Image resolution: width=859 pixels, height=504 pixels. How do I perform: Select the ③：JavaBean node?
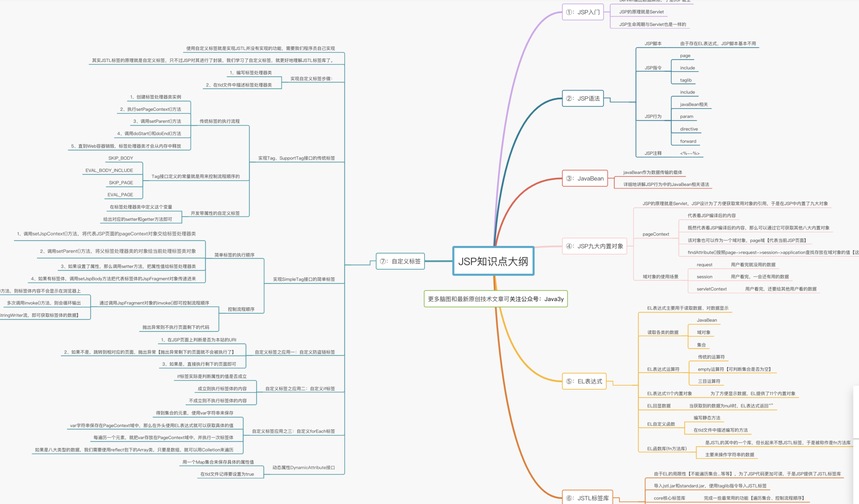(x=585, y=178)
